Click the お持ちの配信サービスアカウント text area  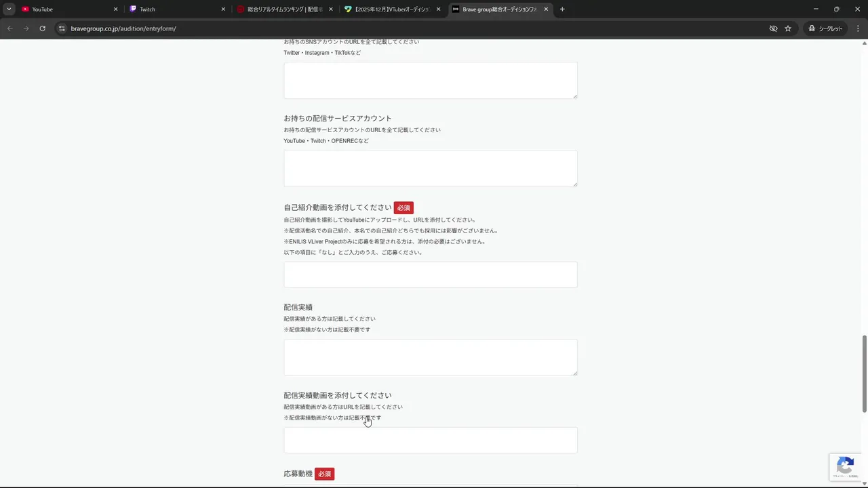tap(431, 169)
